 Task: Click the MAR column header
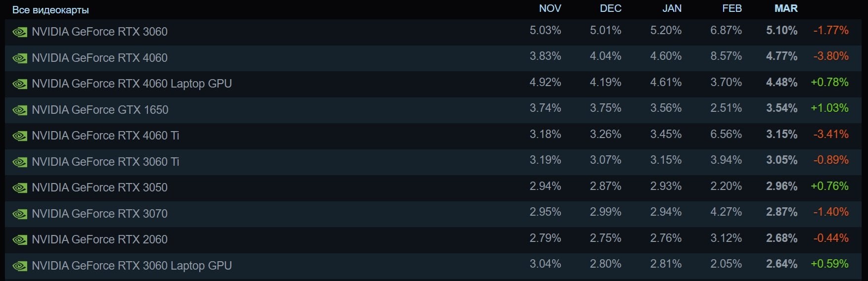click(x=786, y=8)
